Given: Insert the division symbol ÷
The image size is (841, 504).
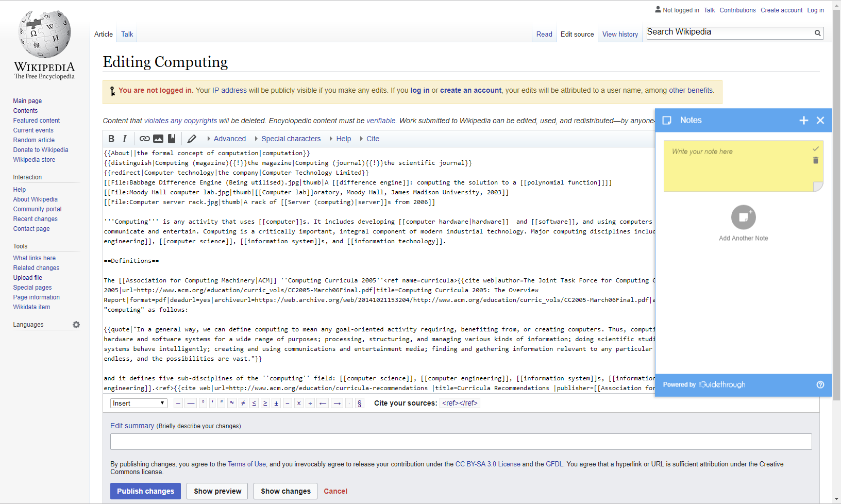Looking at the screenshot, I should pos(310,403).
